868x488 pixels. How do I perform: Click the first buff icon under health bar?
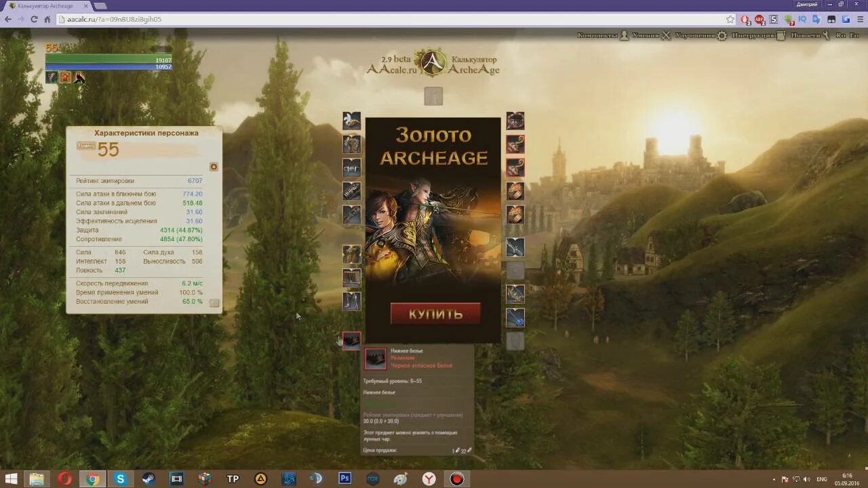(52, 77)
